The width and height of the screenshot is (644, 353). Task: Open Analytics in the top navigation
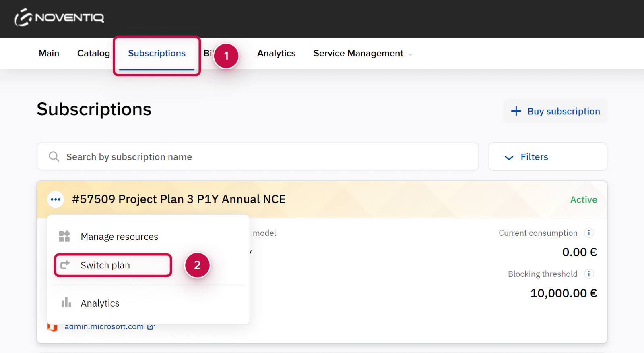pos(276,54)
